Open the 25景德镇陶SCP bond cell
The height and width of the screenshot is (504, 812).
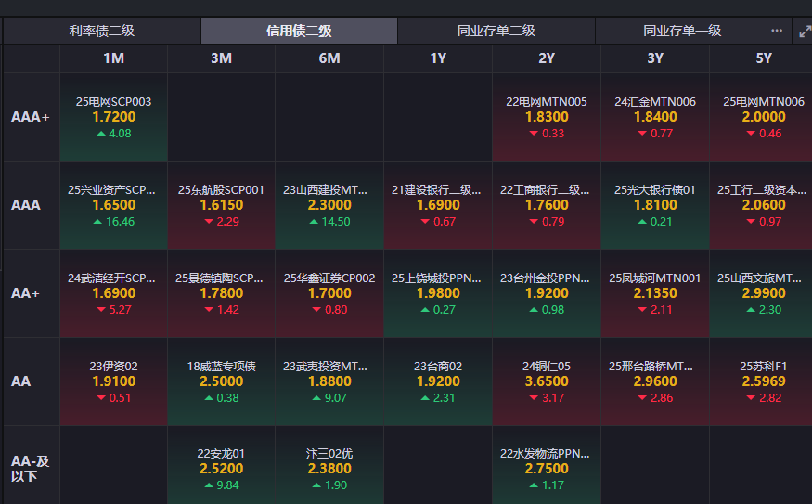tap(221, 293)
